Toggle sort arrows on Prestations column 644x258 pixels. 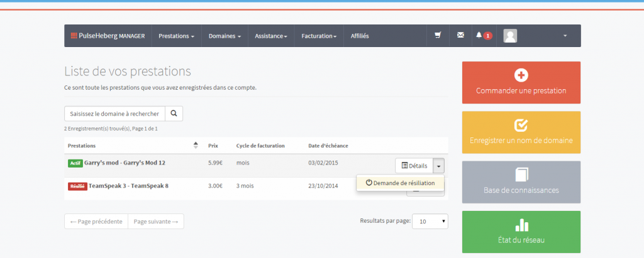(x=196, y=146)
